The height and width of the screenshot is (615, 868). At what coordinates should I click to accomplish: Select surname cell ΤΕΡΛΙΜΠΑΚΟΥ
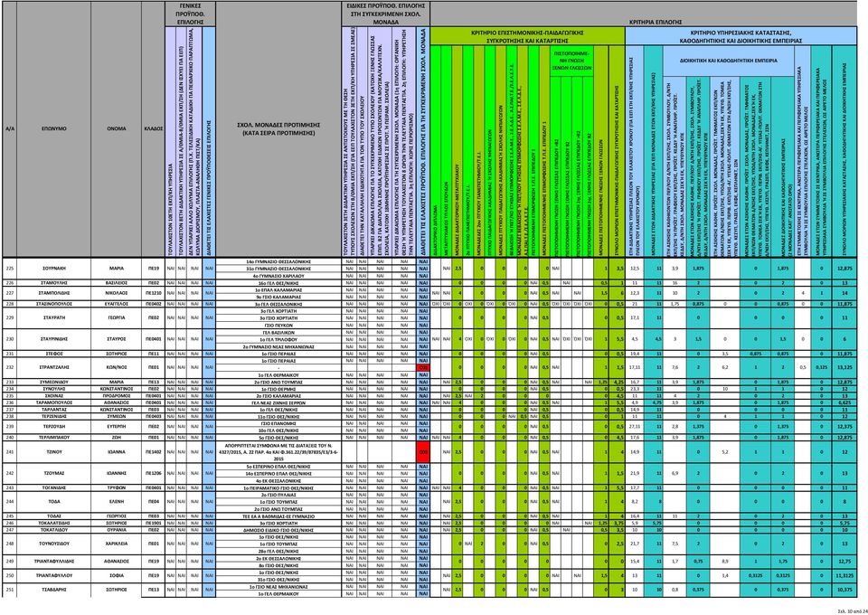coord(53,438)
